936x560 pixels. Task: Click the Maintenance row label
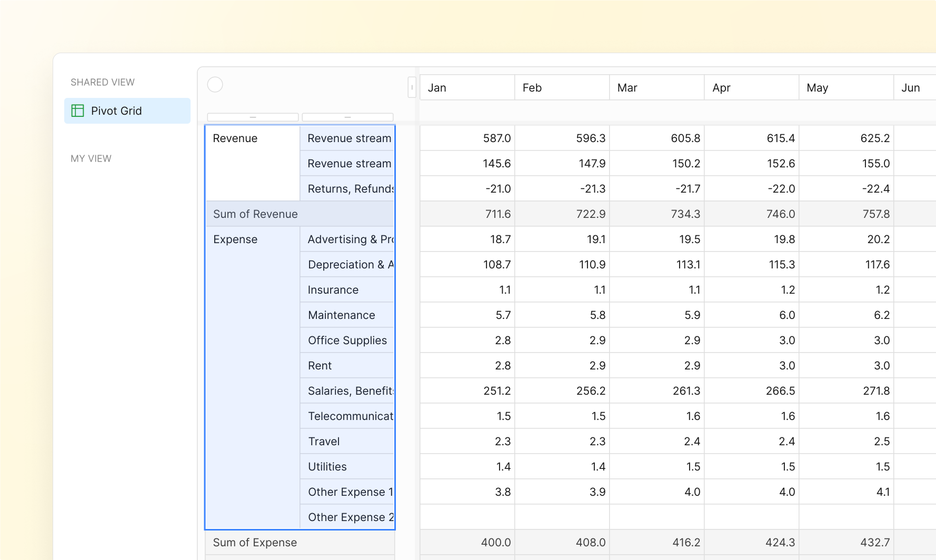[x=347, y=315]
